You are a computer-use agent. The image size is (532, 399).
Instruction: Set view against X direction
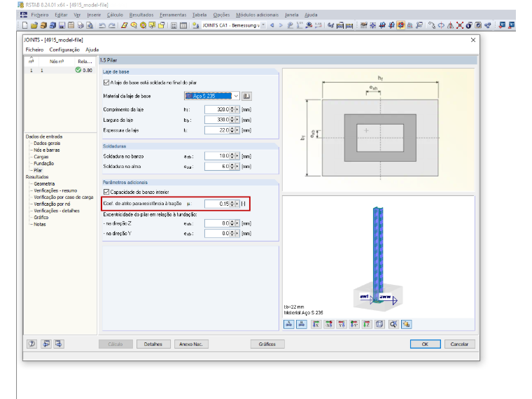pos(329,324)
